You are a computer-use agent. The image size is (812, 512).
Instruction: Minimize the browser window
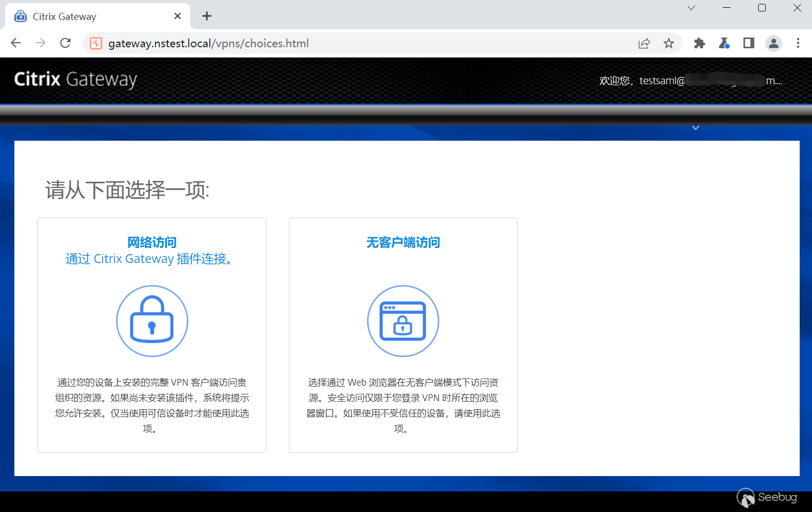click(726, 8)
